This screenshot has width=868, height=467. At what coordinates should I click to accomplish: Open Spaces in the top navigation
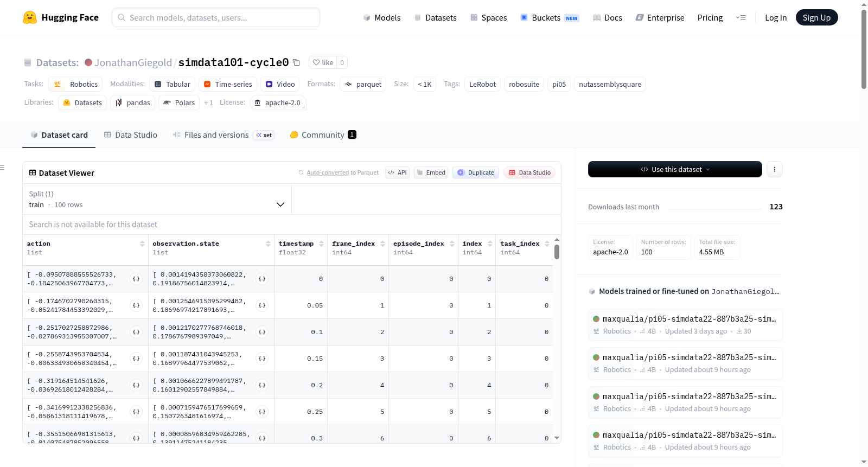488,17
